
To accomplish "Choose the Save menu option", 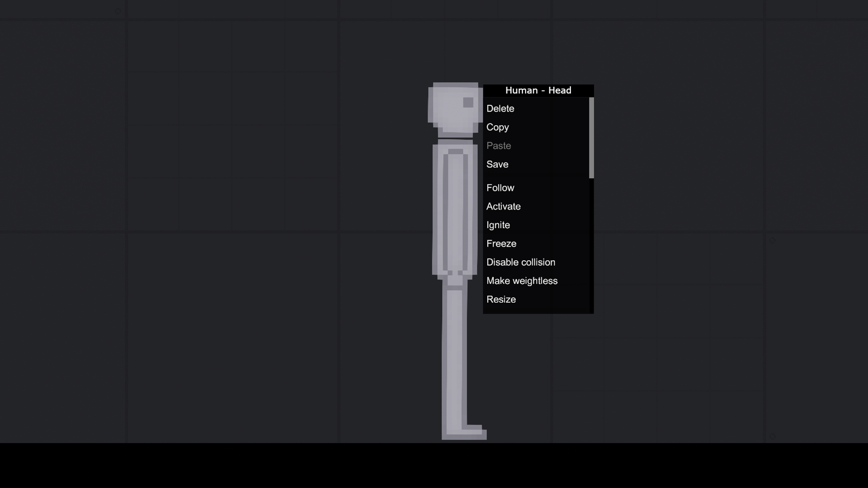I will click(536, 164).
